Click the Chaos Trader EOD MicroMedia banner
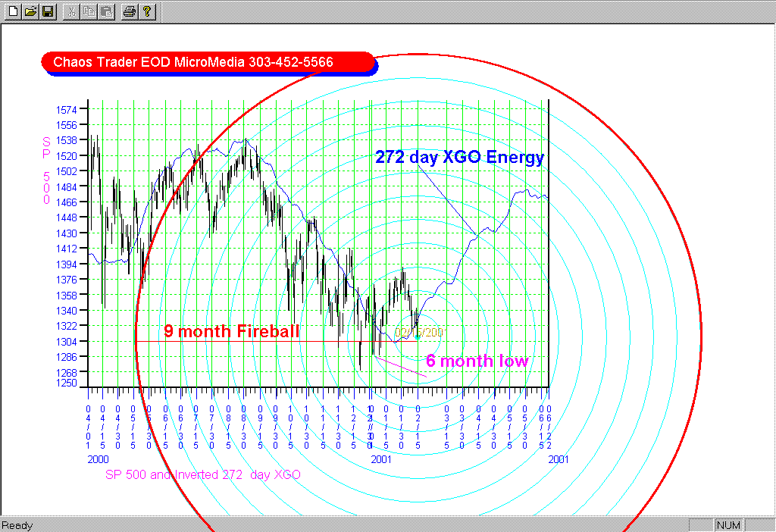The height and width of the screenshot is (532, 776). pyautogui.click(x=208, y=62)
